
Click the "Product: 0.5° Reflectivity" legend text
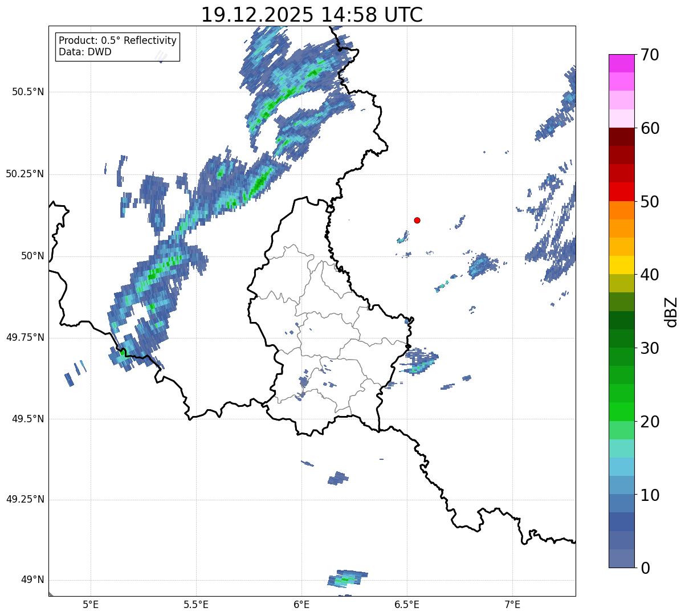coord(117,41)
